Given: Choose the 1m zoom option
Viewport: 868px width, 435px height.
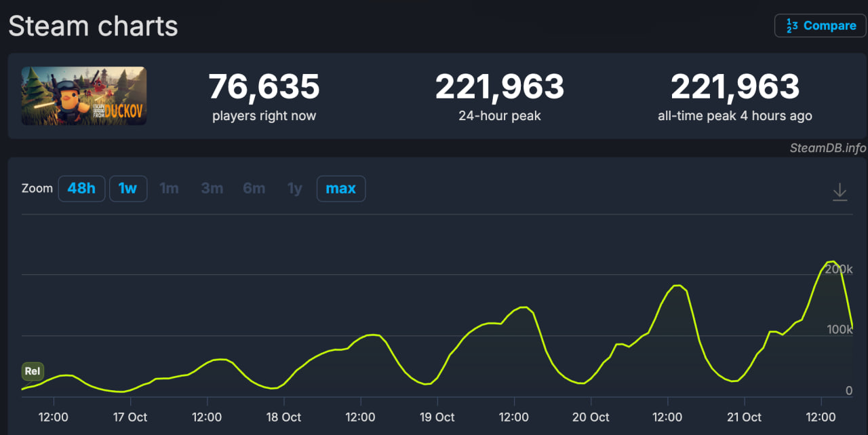Looking at the screenshot, I should 169,189.
